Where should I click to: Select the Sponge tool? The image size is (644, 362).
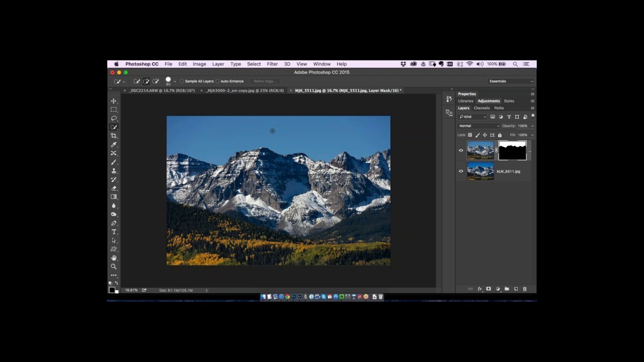(x=114, y=214)
